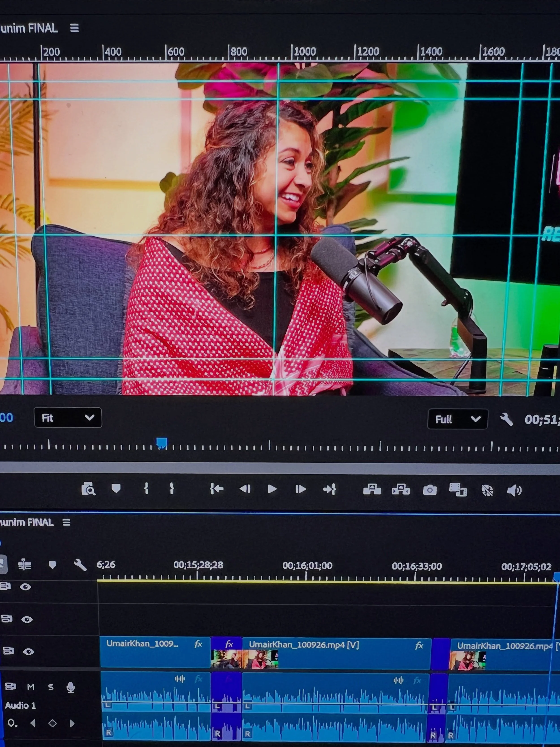Open timeline display settings wrench
The image size is (560, 747).
click(80, 565)
